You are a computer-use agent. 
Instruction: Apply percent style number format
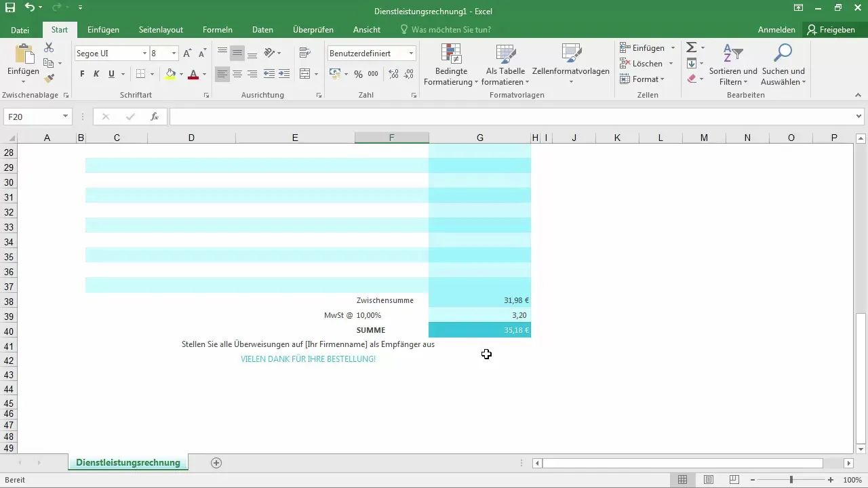(x=358, y=74)
